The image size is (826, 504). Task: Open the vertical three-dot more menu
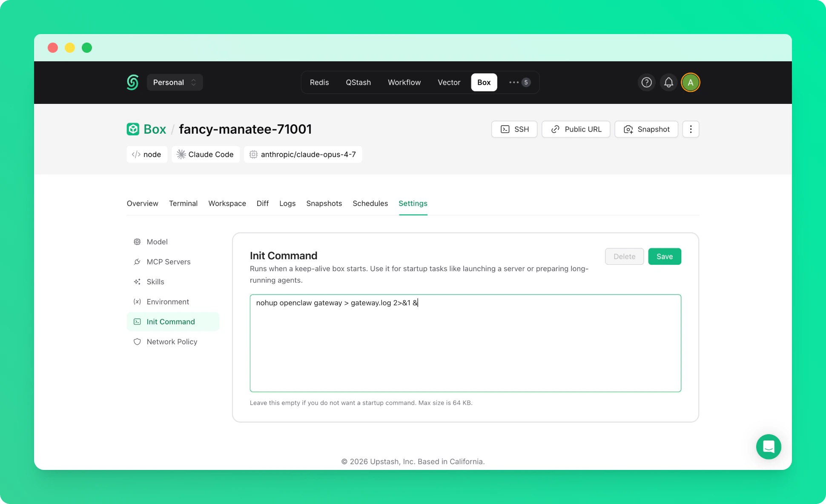pyautogui.click(x=691, y=129)
